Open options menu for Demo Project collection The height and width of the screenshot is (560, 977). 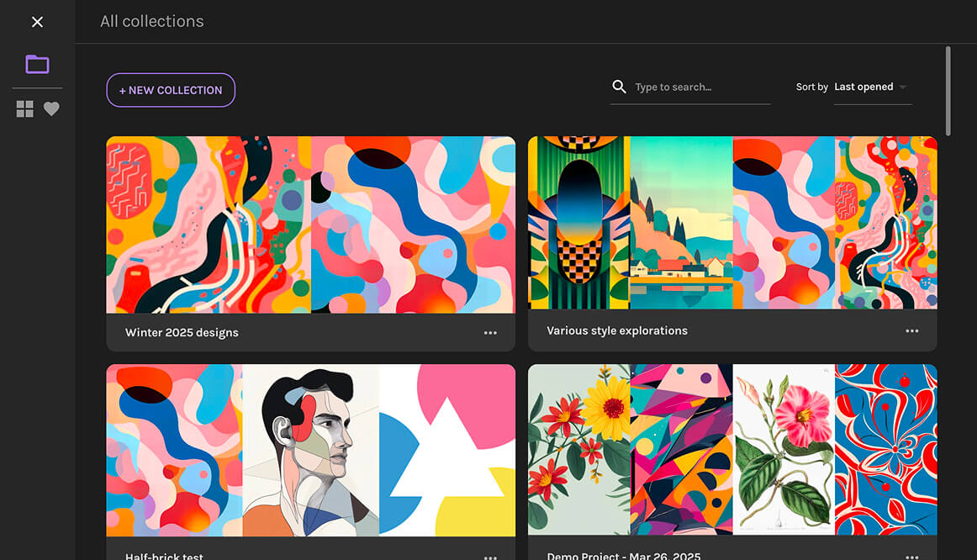tap(912, 557)
